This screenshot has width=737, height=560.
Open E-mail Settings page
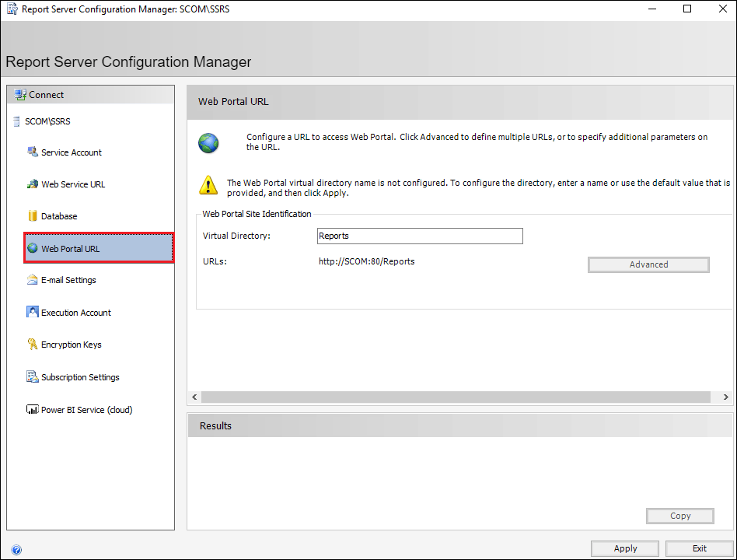pyautogui.click(x=68, y=280)
